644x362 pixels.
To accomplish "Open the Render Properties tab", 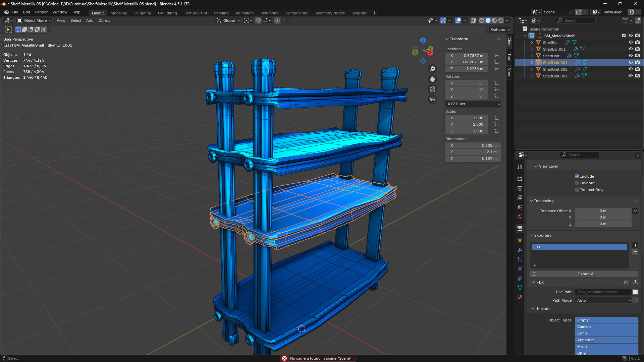I will [520, 179].
